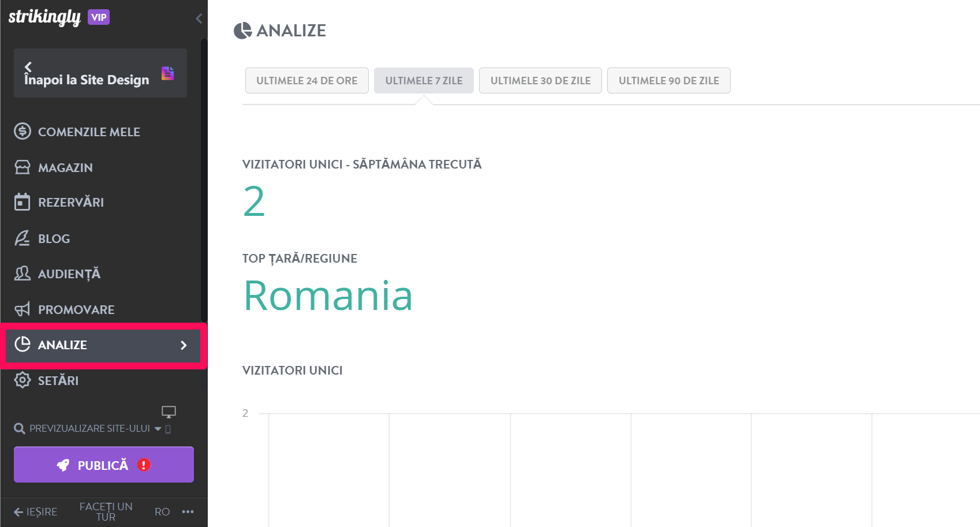The width and height of the screenshot is (980, 527).
Task: Open Comenzile Mele dollar icon
Action: 23,131
